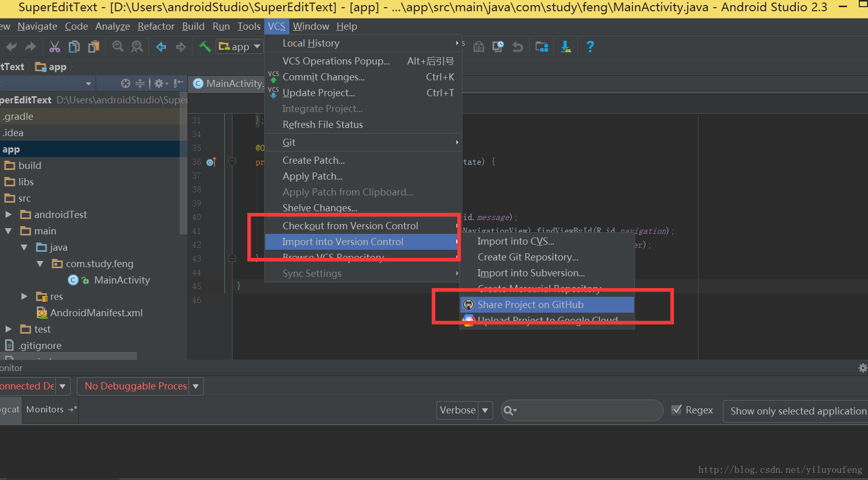Select Commit Changes from VCS menu

(363, 77)
